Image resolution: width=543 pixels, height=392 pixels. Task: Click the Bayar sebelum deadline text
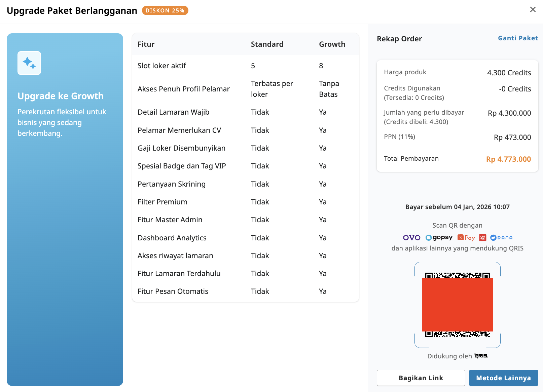[457, 207]
